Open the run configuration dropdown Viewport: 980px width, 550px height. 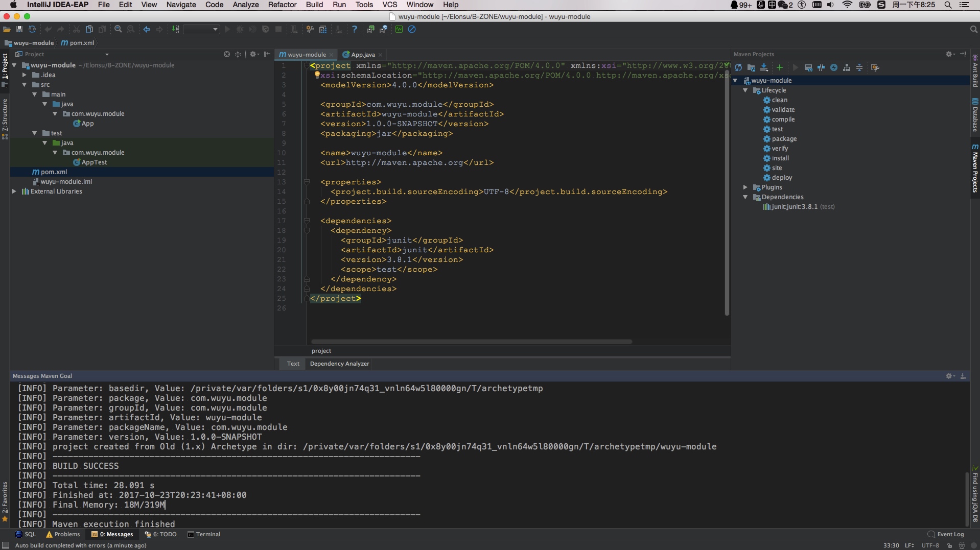(202, 30)
